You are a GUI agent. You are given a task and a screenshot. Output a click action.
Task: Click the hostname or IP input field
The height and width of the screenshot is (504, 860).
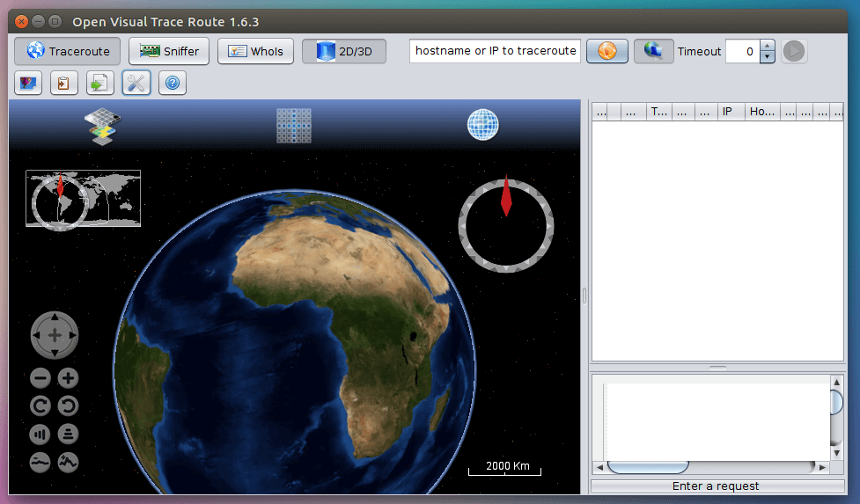(x=495, y=51)
